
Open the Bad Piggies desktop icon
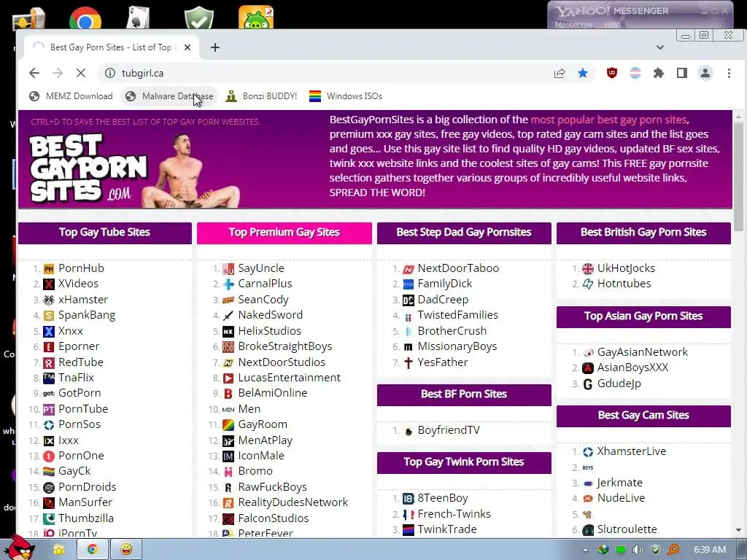coord(256,17)
